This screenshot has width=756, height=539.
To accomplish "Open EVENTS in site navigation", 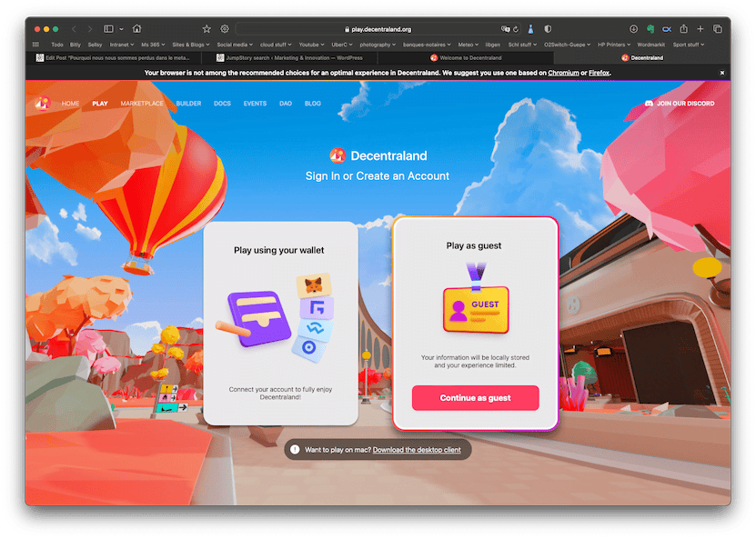I will (255, 104).
